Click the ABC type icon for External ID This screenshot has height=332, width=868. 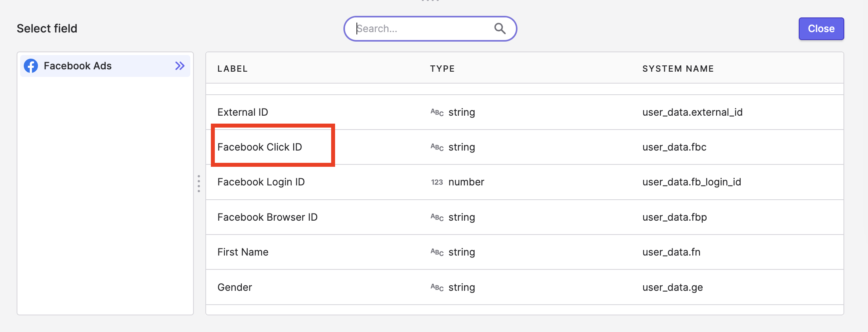click(x=437, y=113)
